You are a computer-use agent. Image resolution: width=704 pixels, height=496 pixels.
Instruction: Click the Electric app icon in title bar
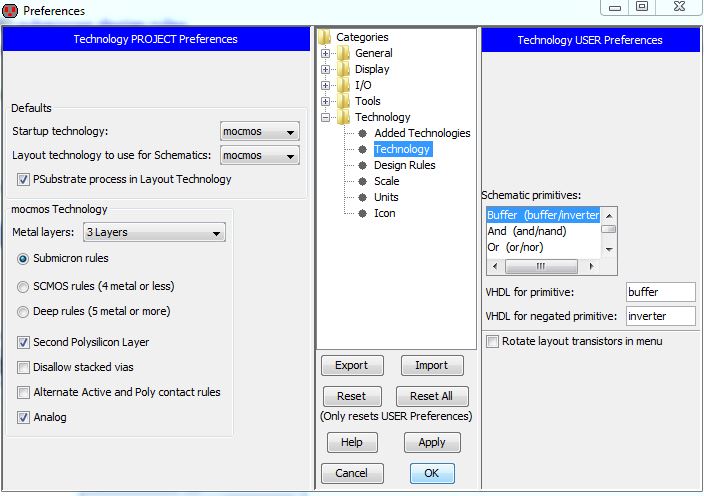tap(10, 10)
